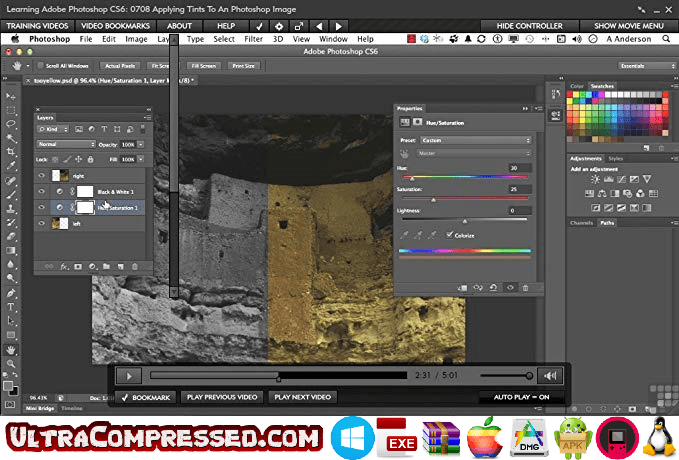679x460 pixels.
Task: Pick the Eyedropper tool
Action: [x=11, y=165]
